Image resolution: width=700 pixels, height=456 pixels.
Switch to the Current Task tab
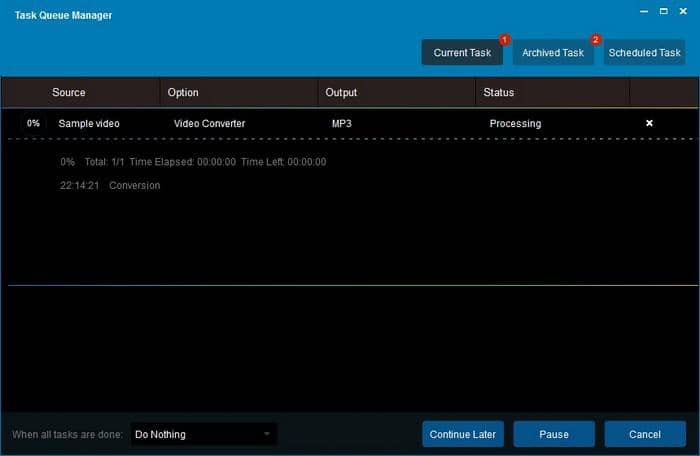click(x=462, y=53)
